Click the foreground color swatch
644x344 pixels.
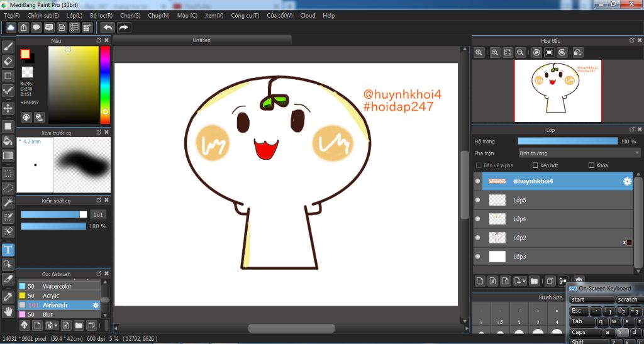25,54
